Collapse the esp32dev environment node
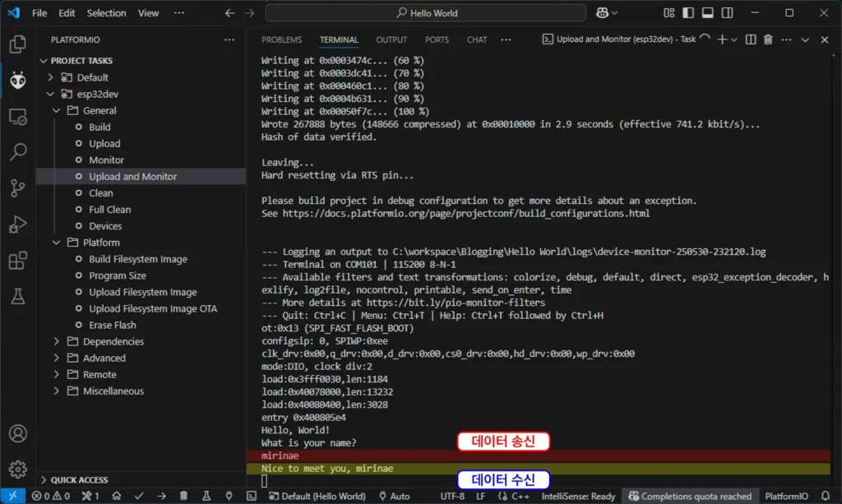This screenshot has height=504, width=842. pyautogui.click(x=50, y=94)
